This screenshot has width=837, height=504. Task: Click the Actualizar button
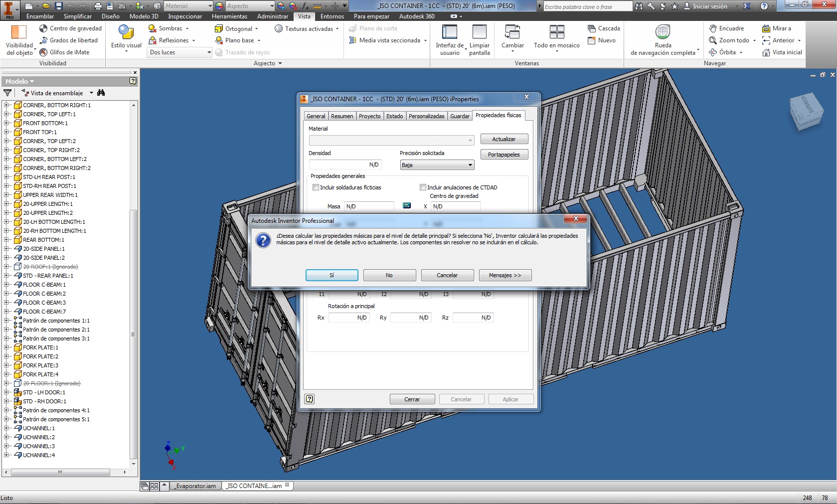(x=504, y=139)
